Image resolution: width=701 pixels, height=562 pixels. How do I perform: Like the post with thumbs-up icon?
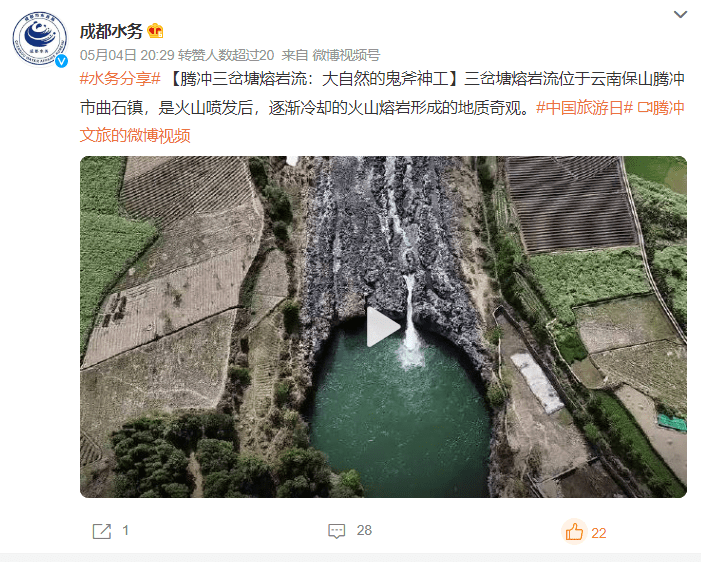(x=574, y=532)
